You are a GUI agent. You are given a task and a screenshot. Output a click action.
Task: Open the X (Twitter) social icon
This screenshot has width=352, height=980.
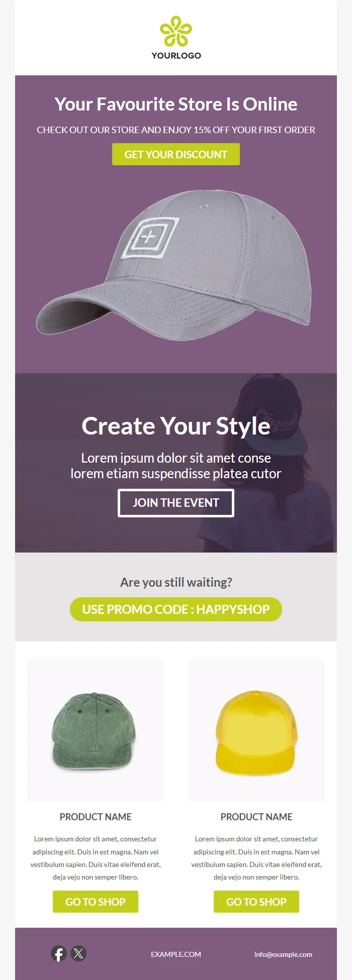click(x=78, y=953)
